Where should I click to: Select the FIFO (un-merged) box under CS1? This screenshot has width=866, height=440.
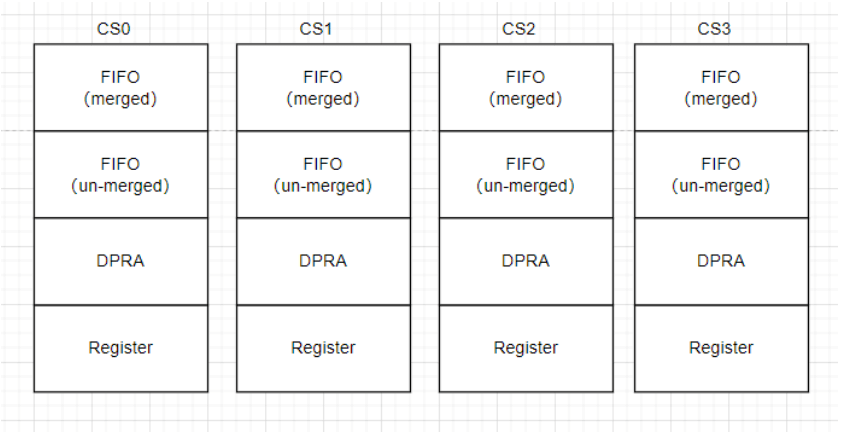coord(323,175)
